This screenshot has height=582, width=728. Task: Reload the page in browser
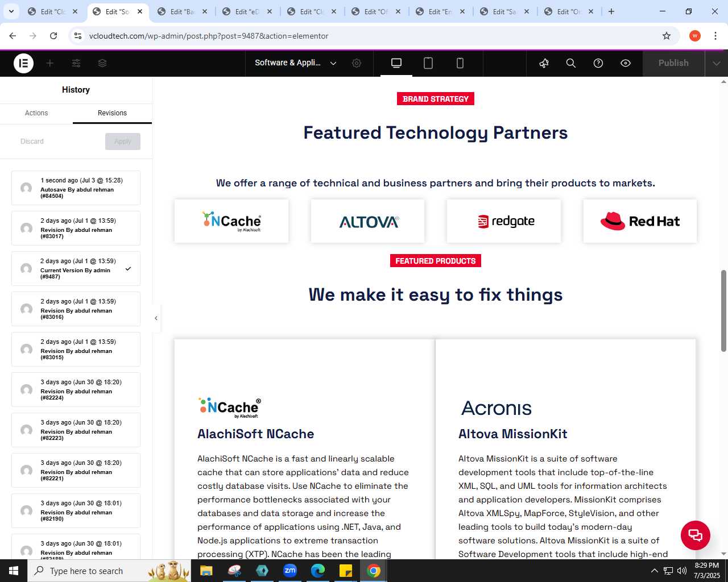point(53,36)
